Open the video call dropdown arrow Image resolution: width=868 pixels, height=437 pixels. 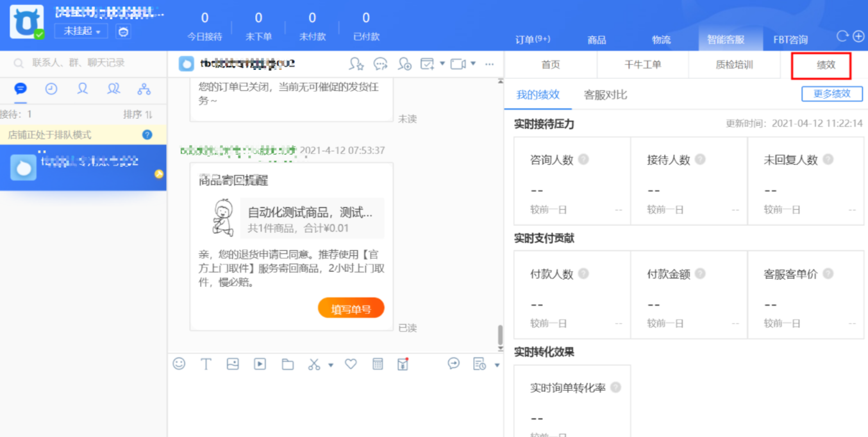[x=473, y=64]
